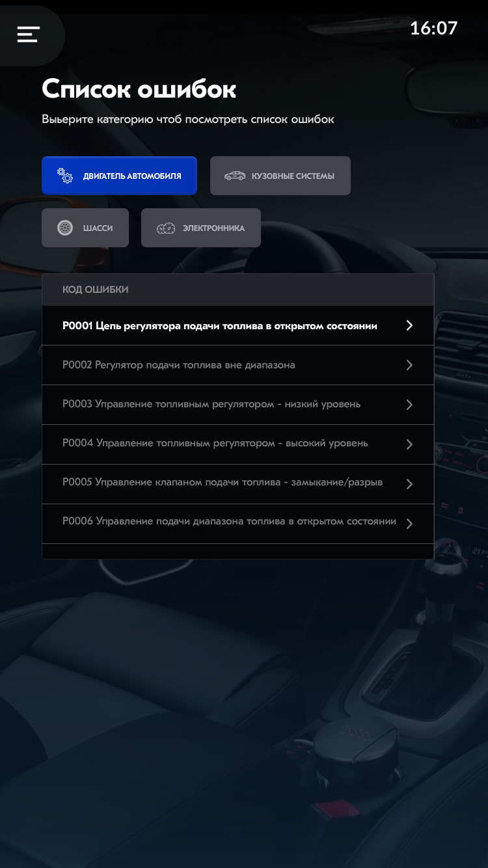This screenshot has width=488, height=868.
Task: Select the Двигатель автомобиля category
Action: (x=119, y=176)
